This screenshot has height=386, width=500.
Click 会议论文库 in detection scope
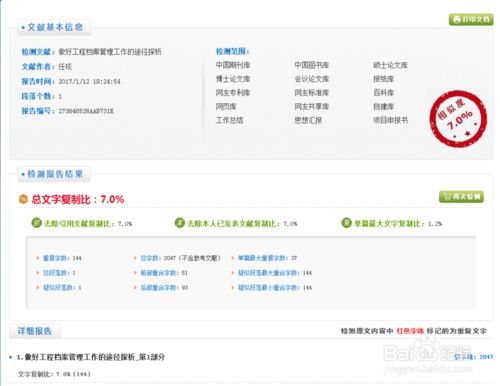click(x=312, y=79)
